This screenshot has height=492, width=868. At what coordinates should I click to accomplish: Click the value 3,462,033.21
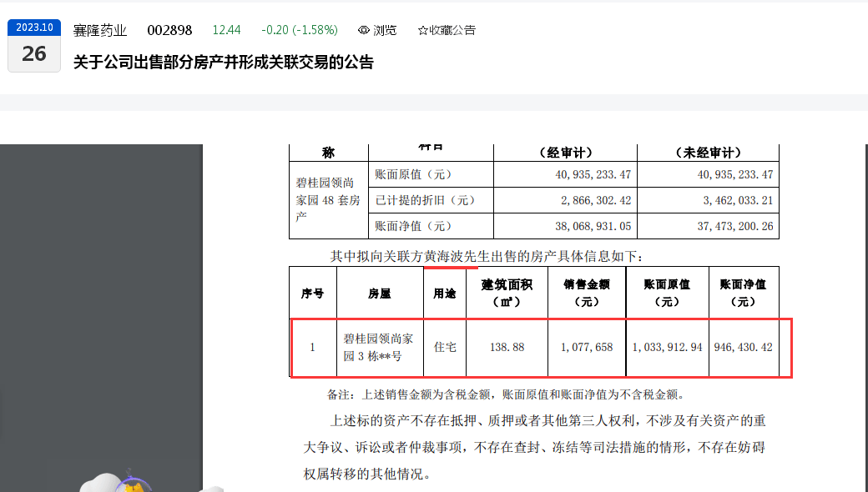point(738,201)
